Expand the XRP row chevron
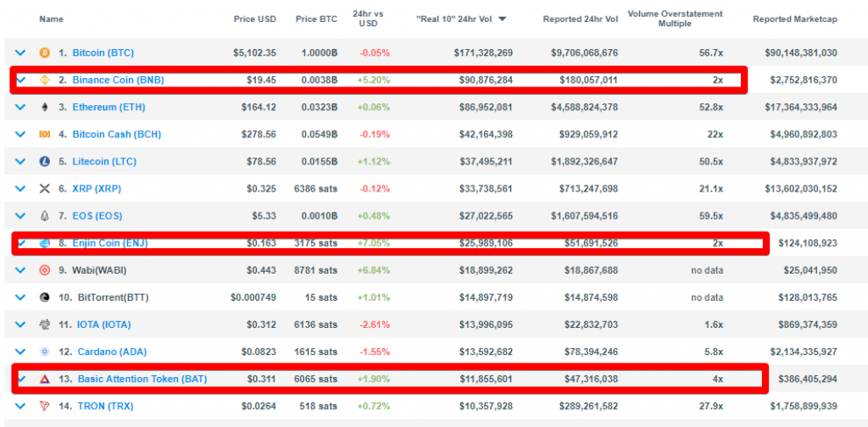 pyautogui.click(x=20, y=189)
